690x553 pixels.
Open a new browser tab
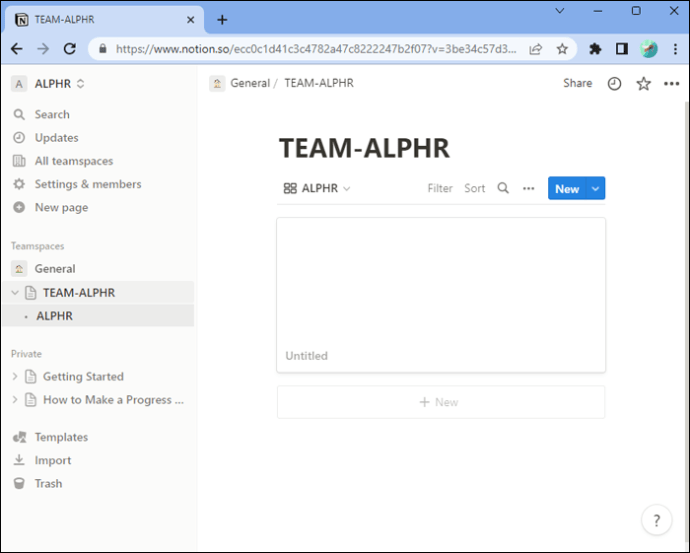222,20
